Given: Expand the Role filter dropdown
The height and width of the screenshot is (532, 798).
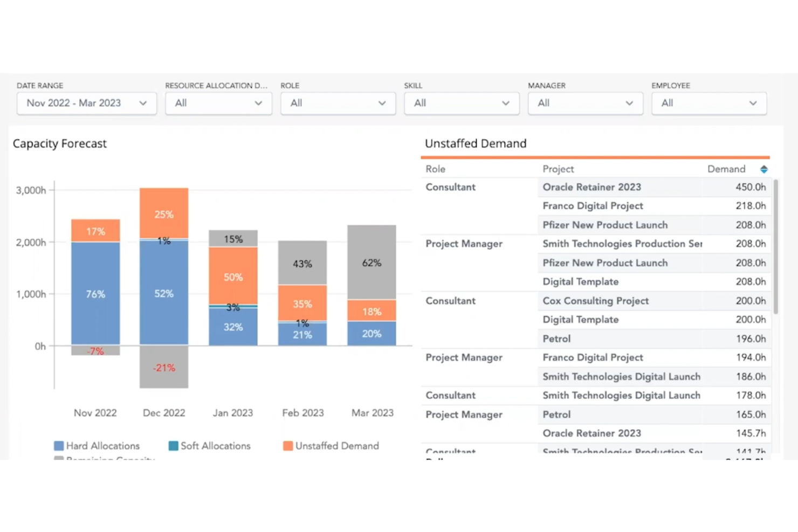Looking at the screenshot, I should [338, 103].
